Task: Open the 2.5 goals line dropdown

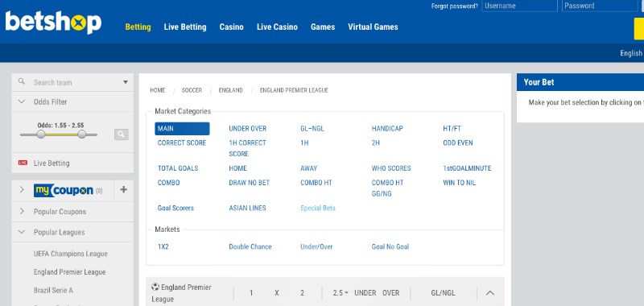Action: click(x=341, y=293)
